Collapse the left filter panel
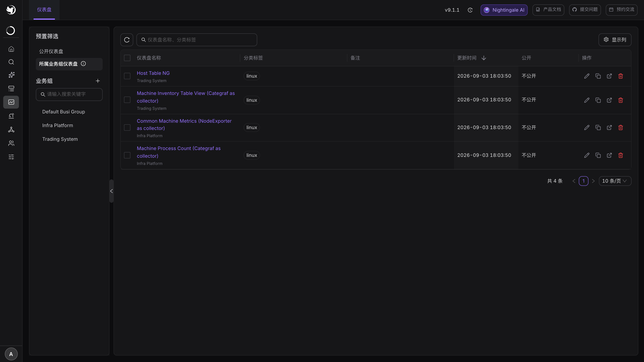The width and height of the screenshot is (644, 362). (x=111, y=191)
